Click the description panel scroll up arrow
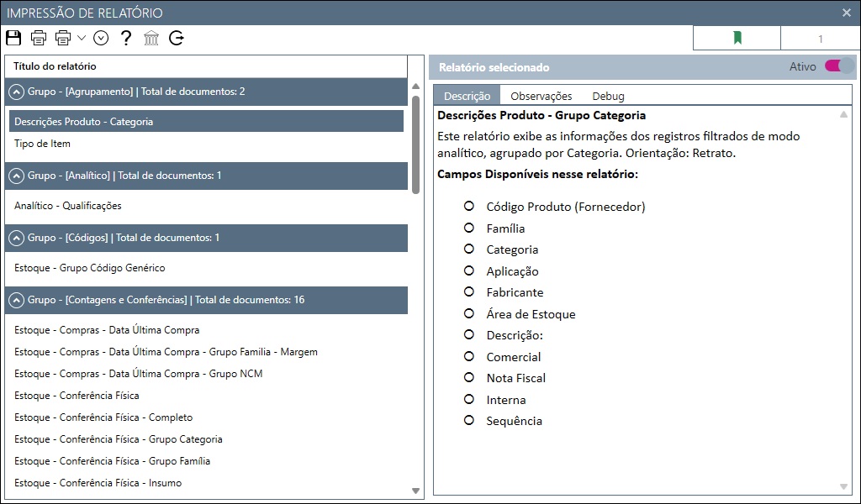 point(843,114)
